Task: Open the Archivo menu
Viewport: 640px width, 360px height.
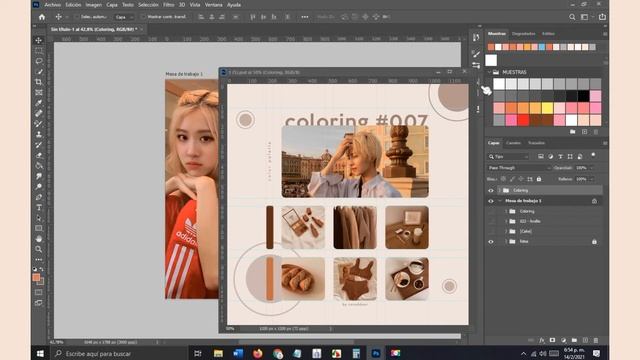Action: tap(53, 5)
